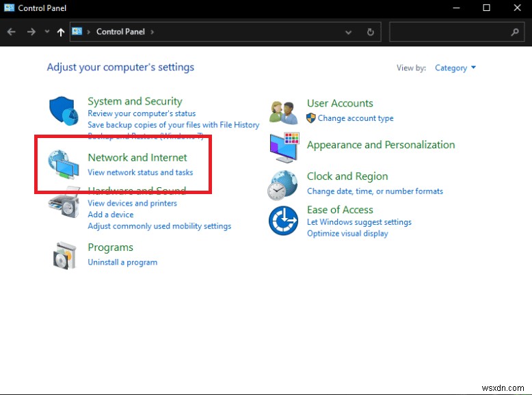
Task: Open the User Accounts people icon
Action: 282,112
